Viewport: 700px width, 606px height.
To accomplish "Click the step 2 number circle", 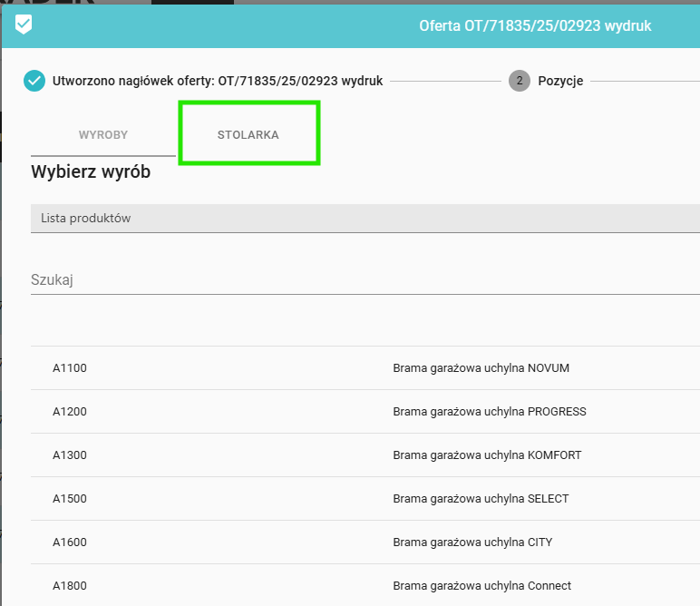I will 520,81.
